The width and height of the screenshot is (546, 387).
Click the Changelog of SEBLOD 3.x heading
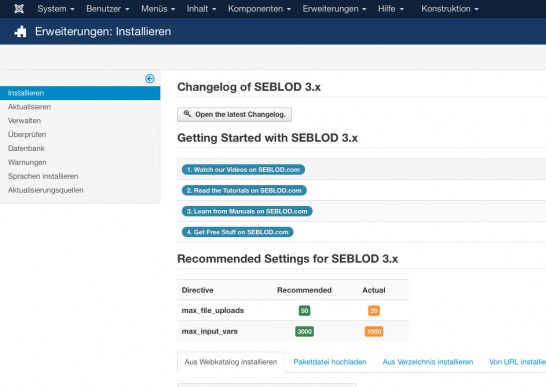[x=249, y=87]
